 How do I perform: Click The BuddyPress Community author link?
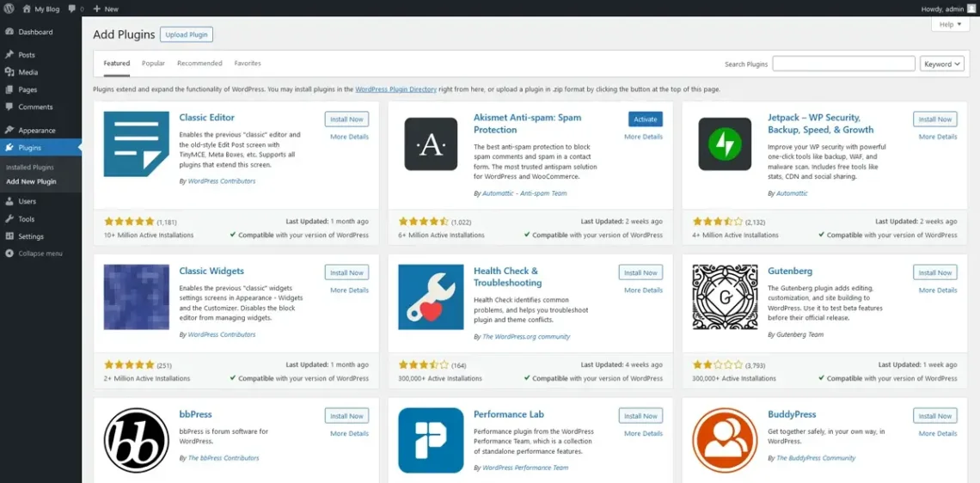816,458
